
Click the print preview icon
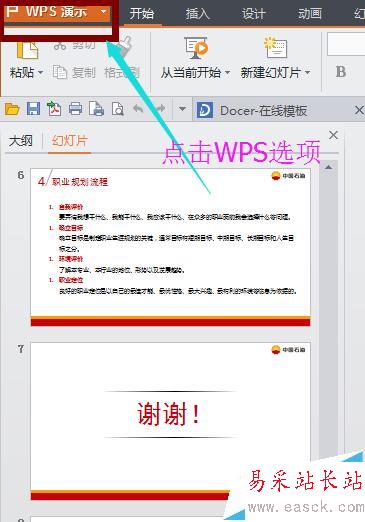click(x=118, y=109)
